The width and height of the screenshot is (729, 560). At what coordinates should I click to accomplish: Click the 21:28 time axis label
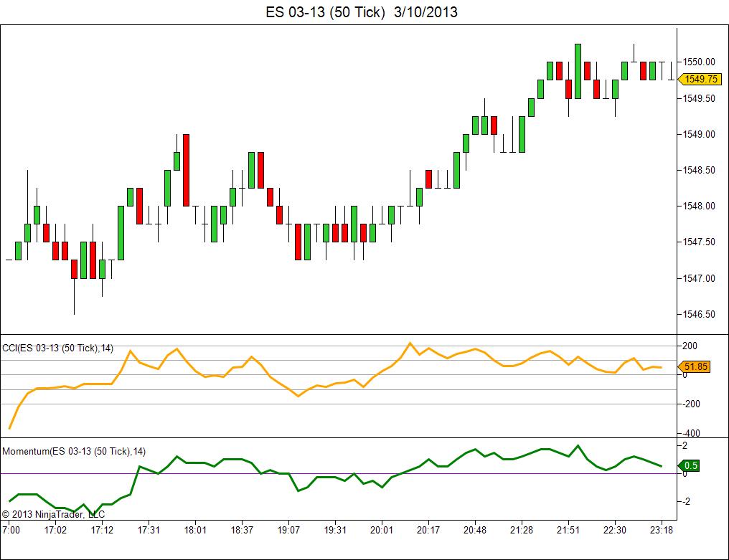pos(521,531)
